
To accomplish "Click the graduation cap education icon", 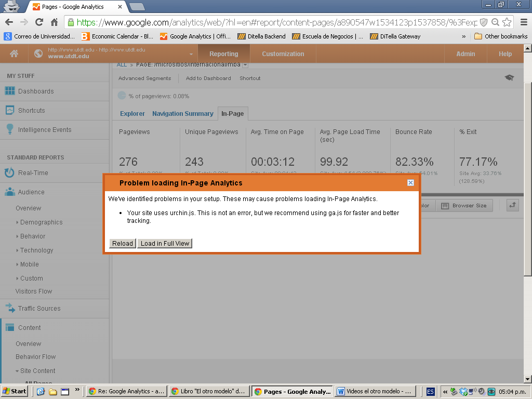I will (509, 78).
